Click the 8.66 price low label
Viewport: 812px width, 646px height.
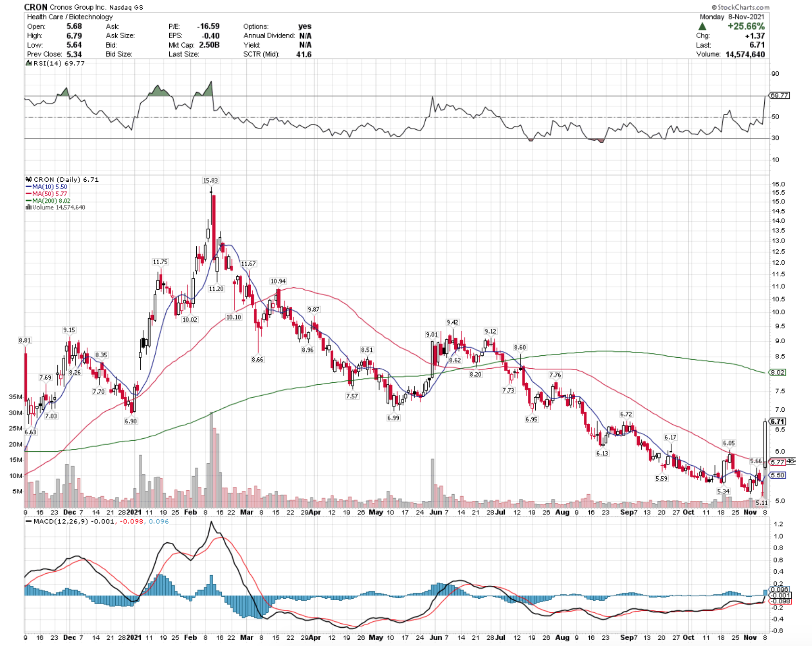(257, 360)
